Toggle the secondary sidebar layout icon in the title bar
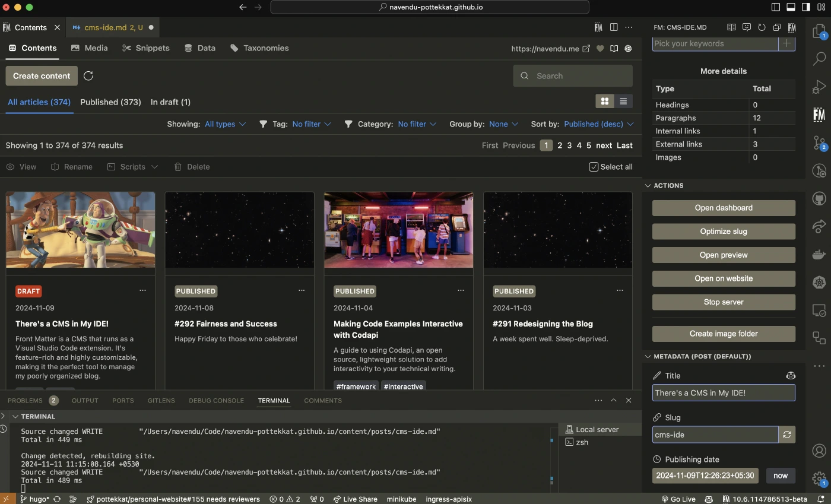 coord(806,7)
